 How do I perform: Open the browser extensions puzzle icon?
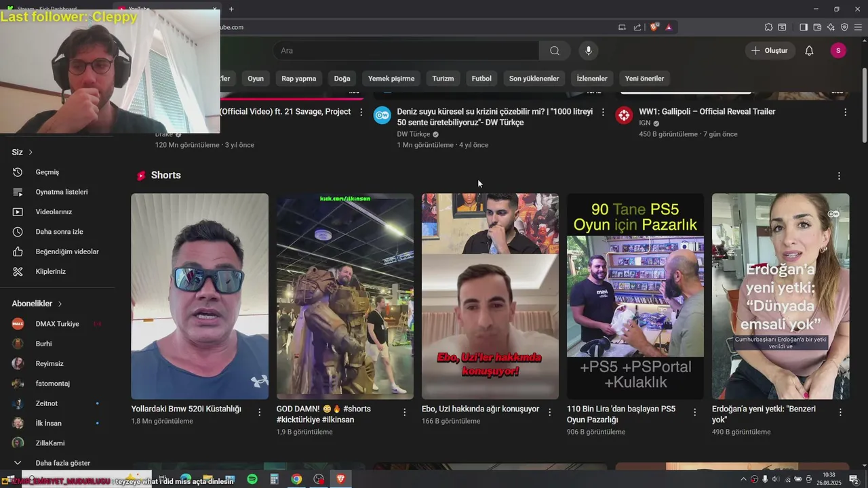[x=768, y=27]
